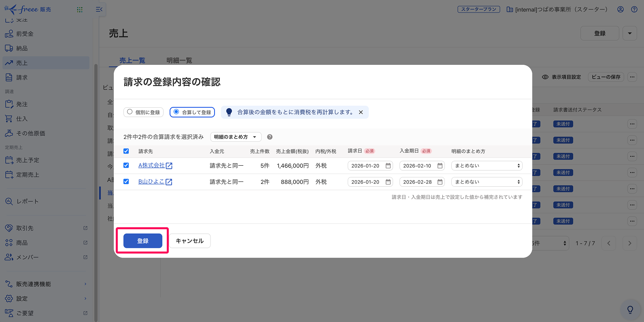Image resolution: width=644 pixels, height=322 pixels.
Task: Go to 請求 in the sidebar
Action: point(45,77)
